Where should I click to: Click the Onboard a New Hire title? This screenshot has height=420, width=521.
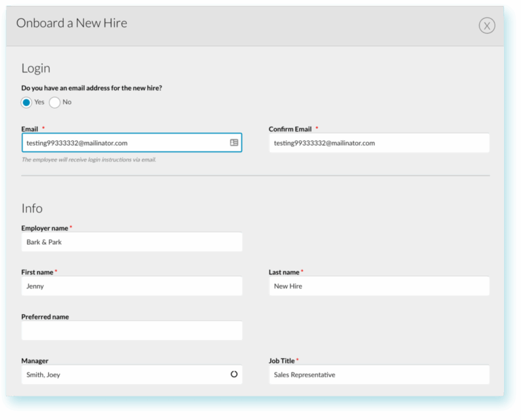pos(72,23)
